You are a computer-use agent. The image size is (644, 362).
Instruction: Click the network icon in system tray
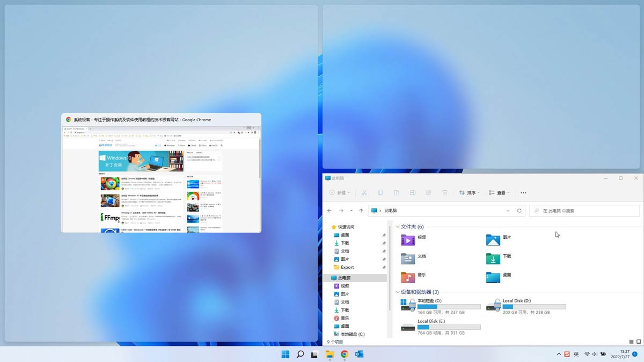(587, 354)
